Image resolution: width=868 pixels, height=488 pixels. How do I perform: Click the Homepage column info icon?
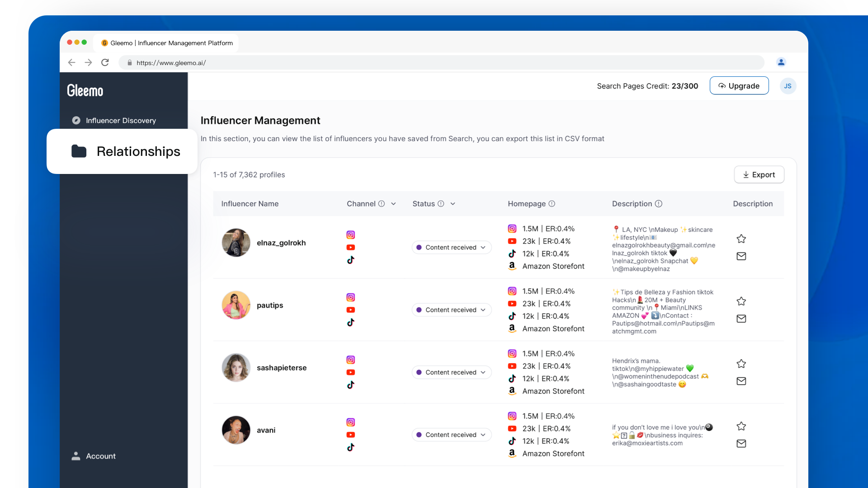552,204
